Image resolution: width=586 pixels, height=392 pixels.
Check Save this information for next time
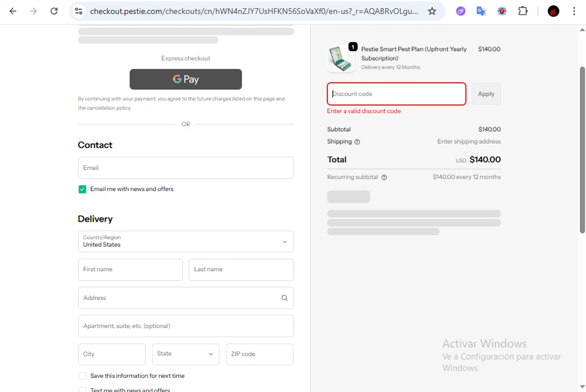click(x=82, y=376)
